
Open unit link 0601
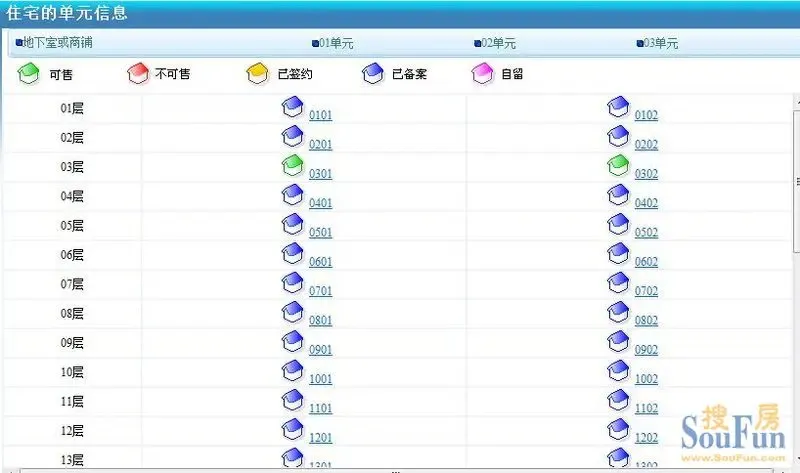tap(320, 261)
